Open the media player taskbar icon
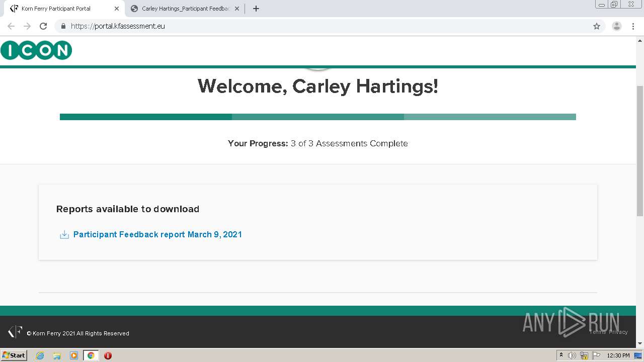 (74, 355)
